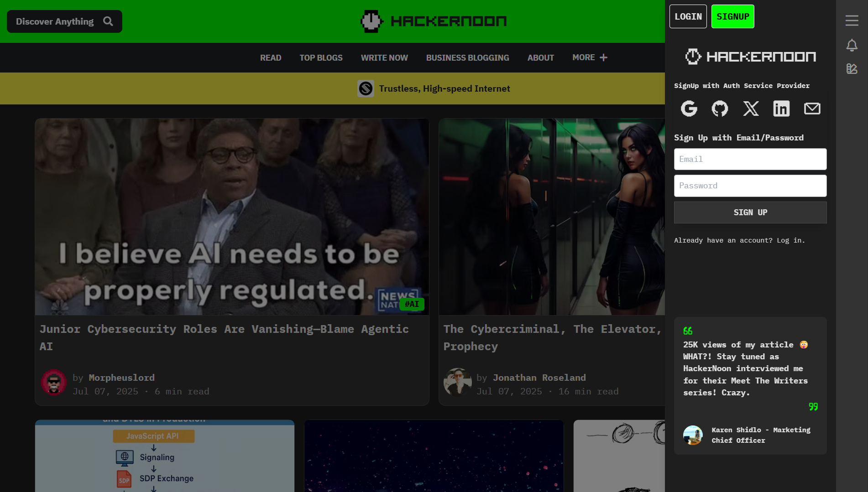Choose the email envelope signup icon
Screen dimensions: 868x492
click(x=812, y=109)
